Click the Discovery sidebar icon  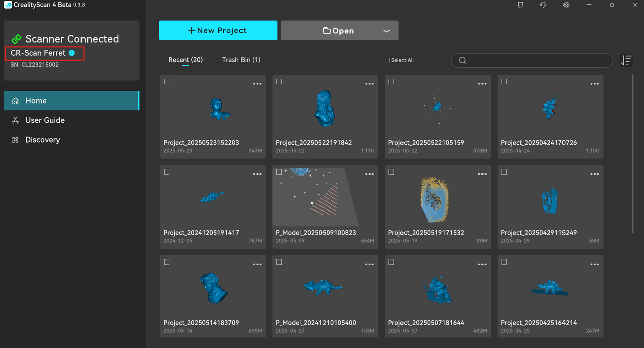click(15, 140)
